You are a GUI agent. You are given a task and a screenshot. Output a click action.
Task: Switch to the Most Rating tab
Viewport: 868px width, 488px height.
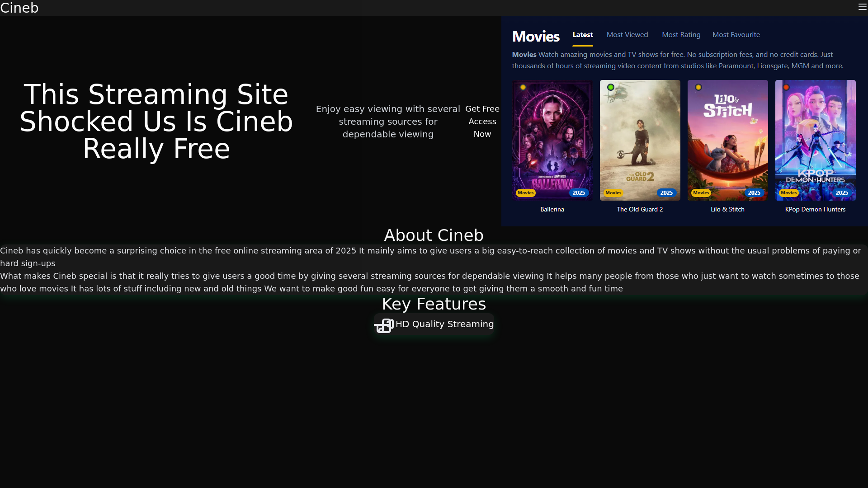681,35
